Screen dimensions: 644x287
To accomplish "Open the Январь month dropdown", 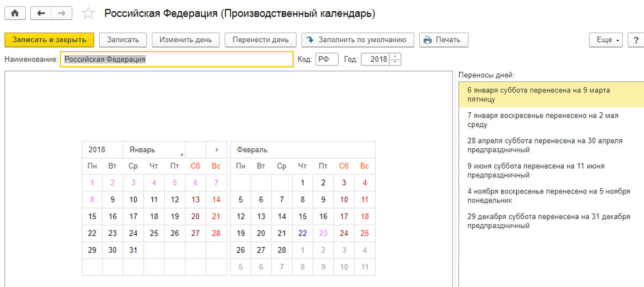I will pyautogui.click(x=154, y=149).
